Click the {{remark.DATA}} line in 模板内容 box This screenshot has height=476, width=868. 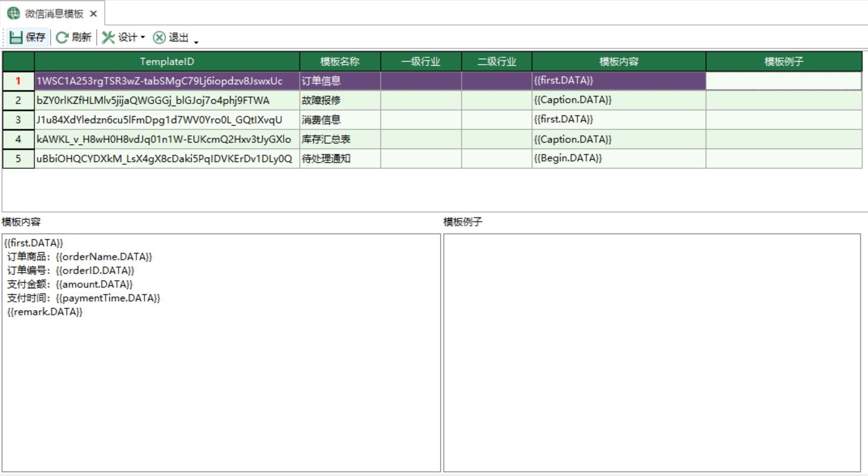click(x=45, y=312)
